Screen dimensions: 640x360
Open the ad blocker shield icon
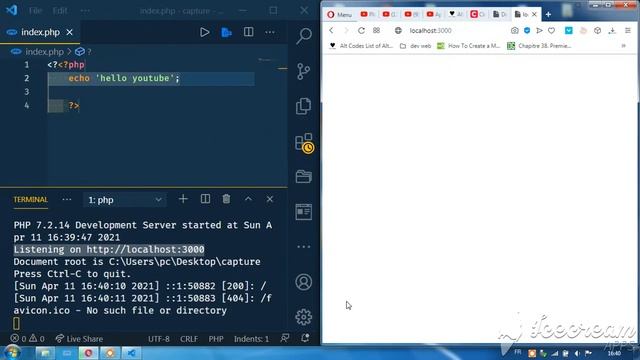527,31
